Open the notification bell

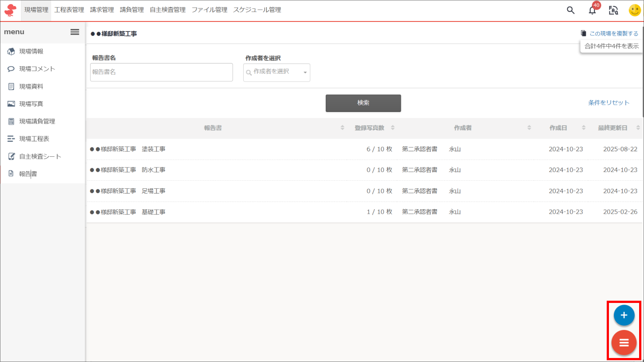click(x=592, y=10)
